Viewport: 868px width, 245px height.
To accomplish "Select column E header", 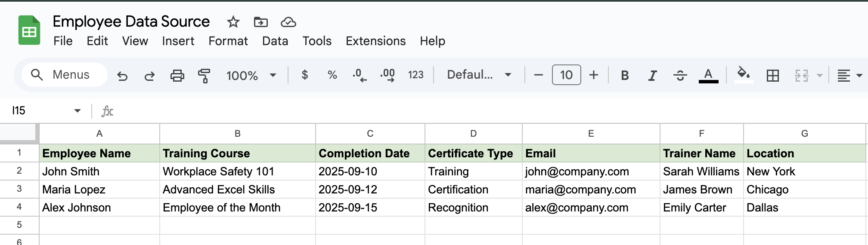I will click(x=591, y=134).
